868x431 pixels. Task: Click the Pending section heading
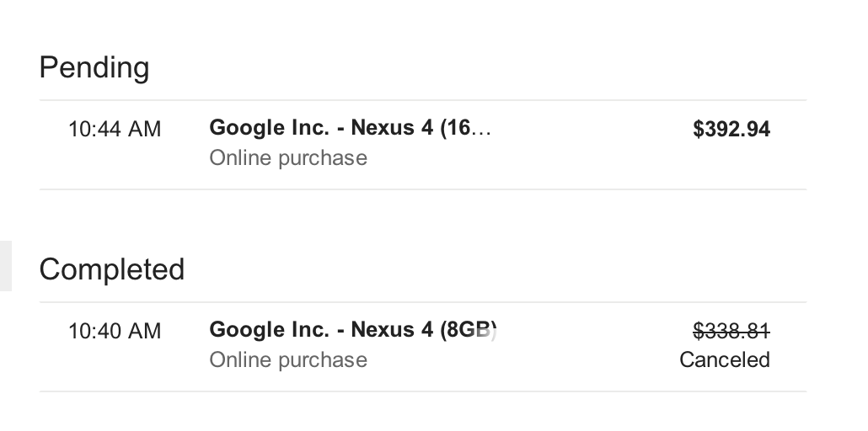(94, 67)
